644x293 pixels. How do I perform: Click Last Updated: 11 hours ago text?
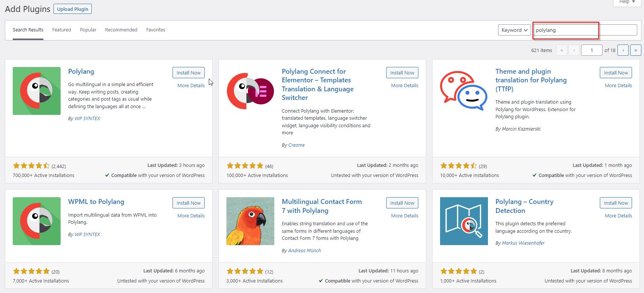tap(388, 271)
